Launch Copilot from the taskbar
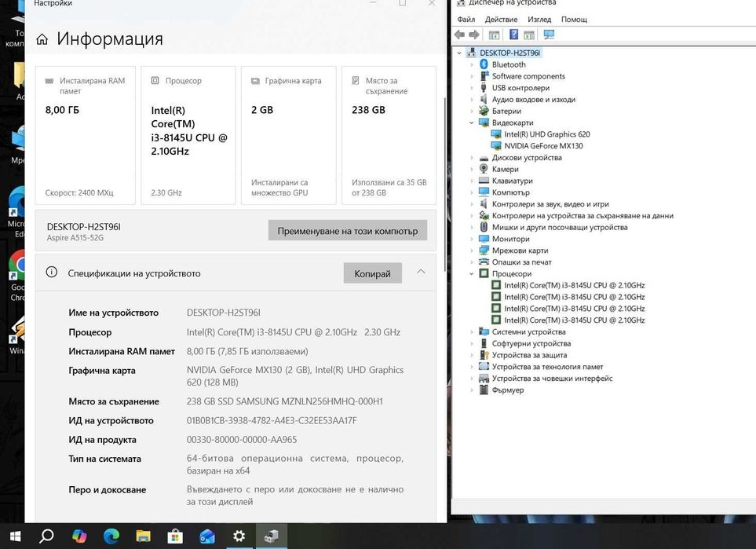The width and height of the screenshot is (756, 549). [x=79, y=536]
